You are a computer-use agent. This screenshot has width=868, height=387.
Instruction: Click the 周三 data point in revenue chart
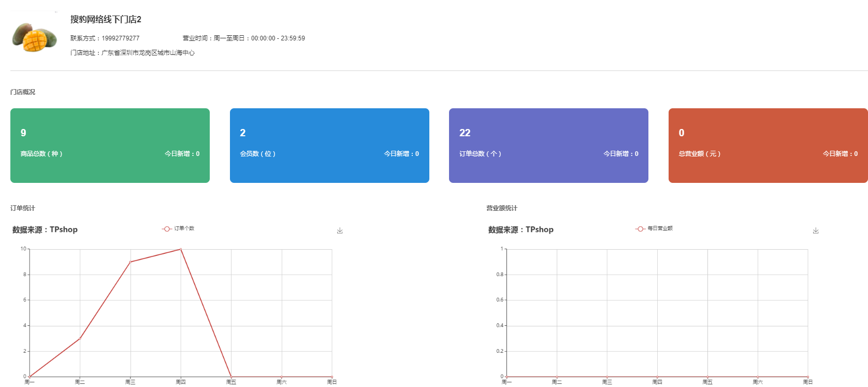[x=607, y=377]
